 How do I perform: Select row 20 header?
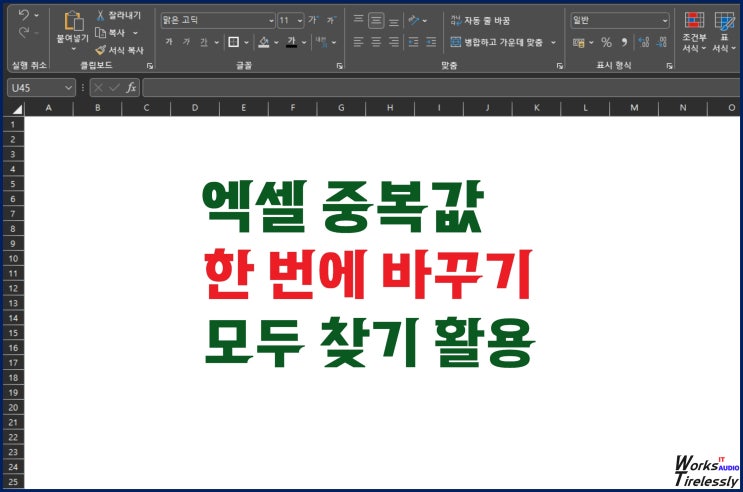(13, 408)
